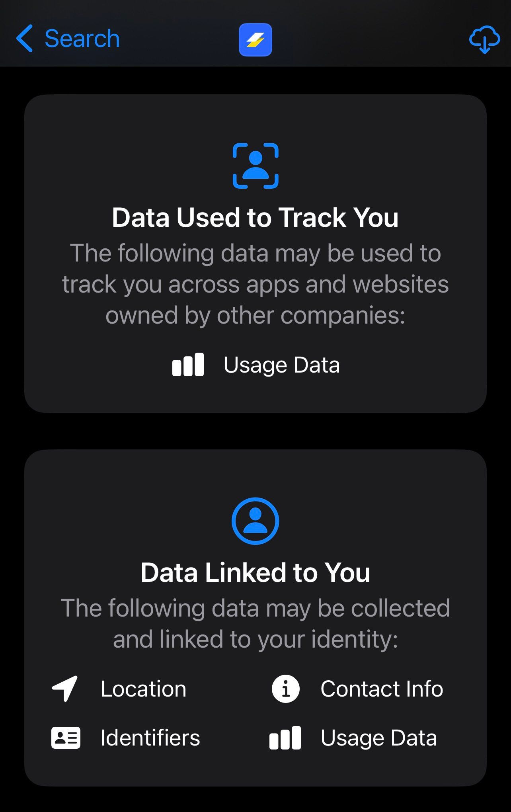Select the Identifiers label

(150, 738)
